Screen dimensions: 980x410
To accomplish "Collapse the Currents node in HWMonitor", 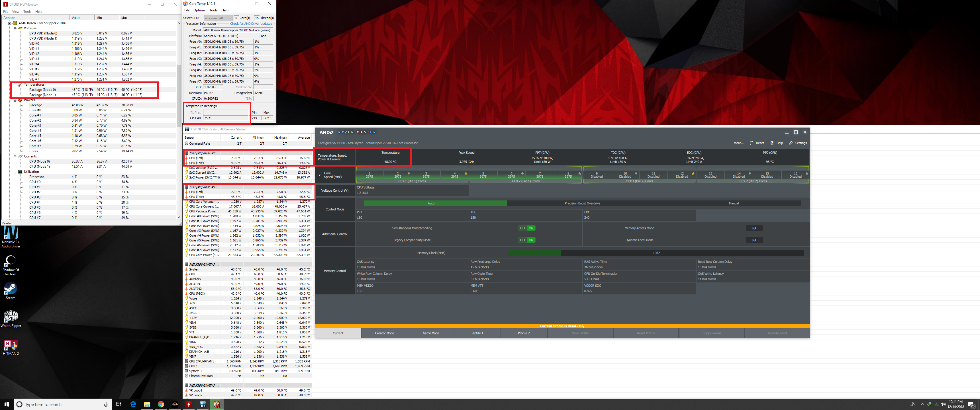I will point(15,156).
